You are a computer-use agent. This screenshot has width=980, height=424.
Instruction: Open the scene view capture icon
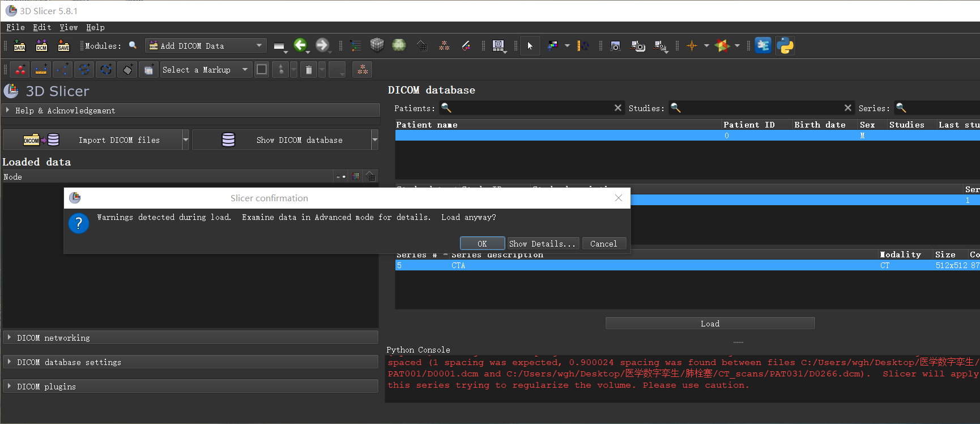click(638, 46)
